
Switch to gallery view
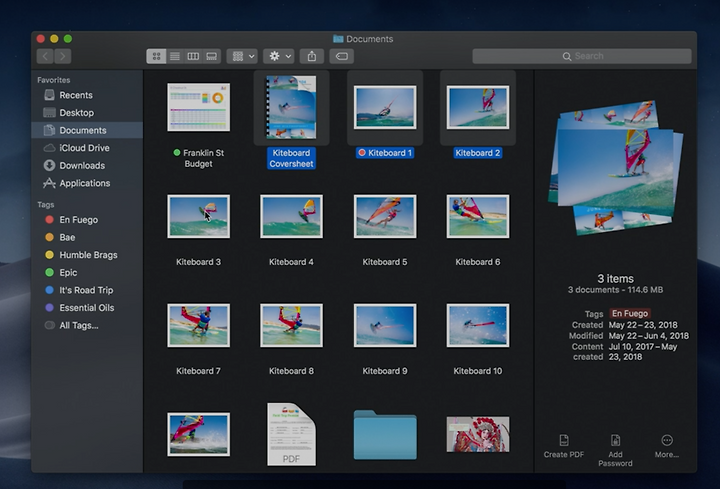click(x=212, y=56)
